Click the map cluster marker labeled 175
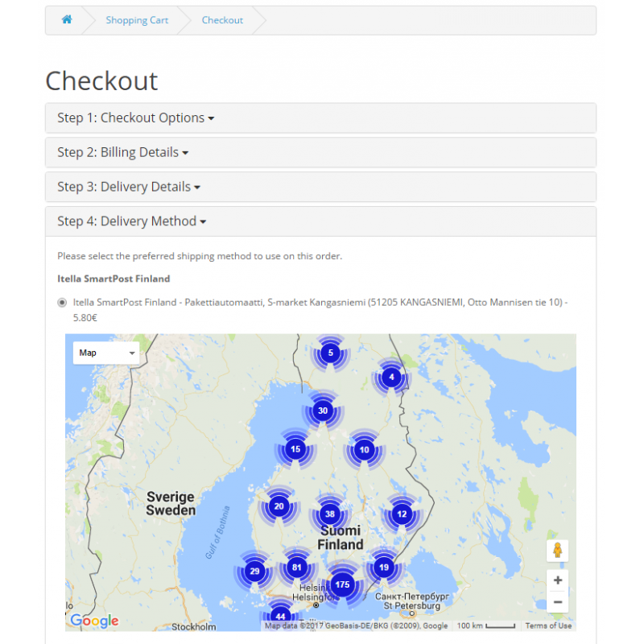The height and width of the screenshot is (644, 644). coord(343,584)
